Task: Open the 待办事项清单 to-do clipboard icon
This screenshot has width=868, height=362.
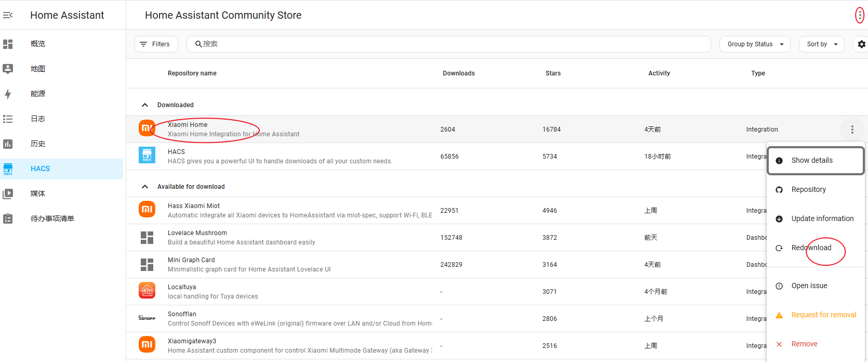Action: click(8, 219)
